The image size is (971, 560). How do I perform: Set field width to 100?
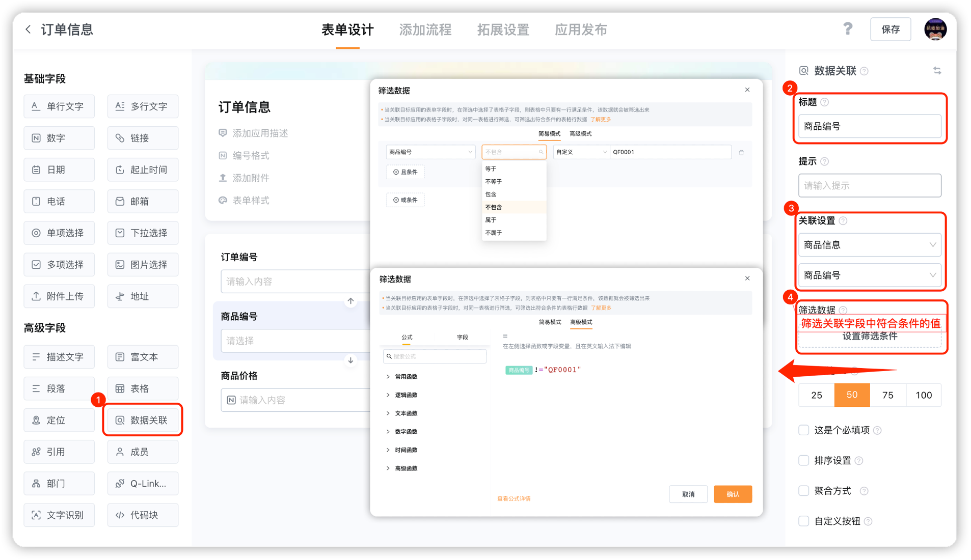tap(924, 395)
